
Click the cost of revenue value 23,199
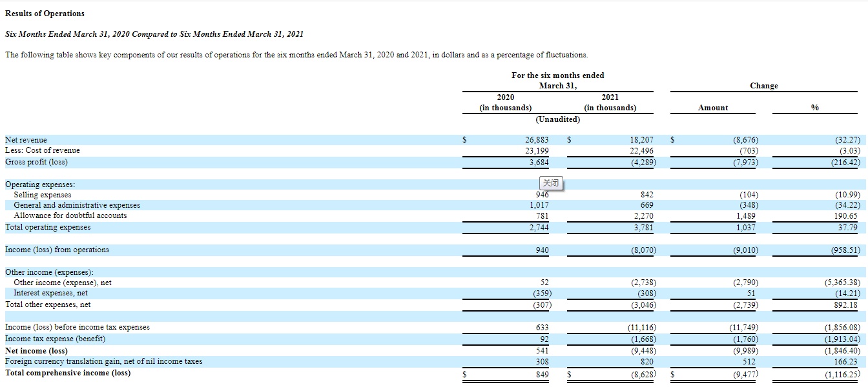537,150
